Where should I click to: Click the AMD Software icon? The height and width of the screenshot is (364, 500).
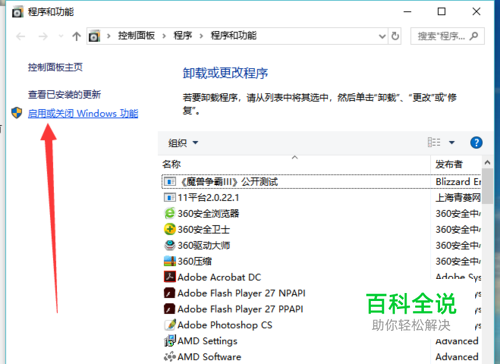tap(170, 357)
